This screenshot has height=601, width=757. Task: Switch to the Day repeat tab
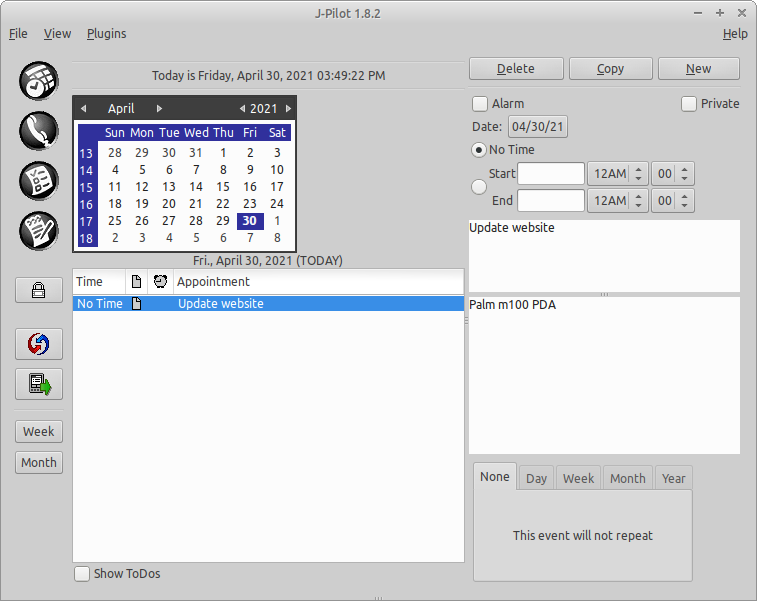point(536,478)
